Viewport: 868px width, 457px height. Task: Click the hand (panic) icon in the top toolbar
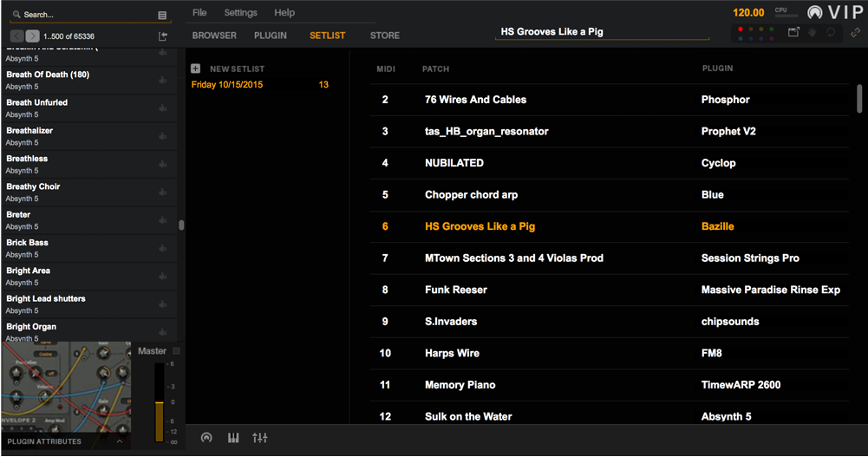tap(813, 32)
